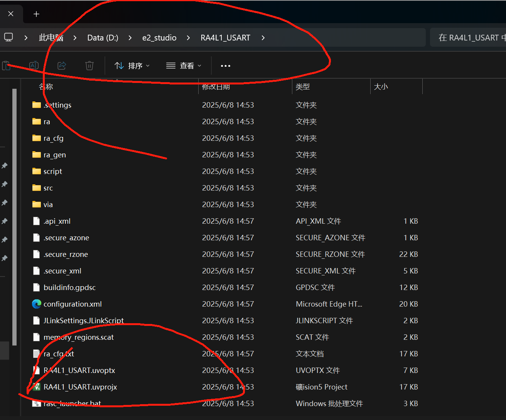Click the paste clipboard icon in toolbar
This screenshot has width=506, height=420.
click(6, 66)
